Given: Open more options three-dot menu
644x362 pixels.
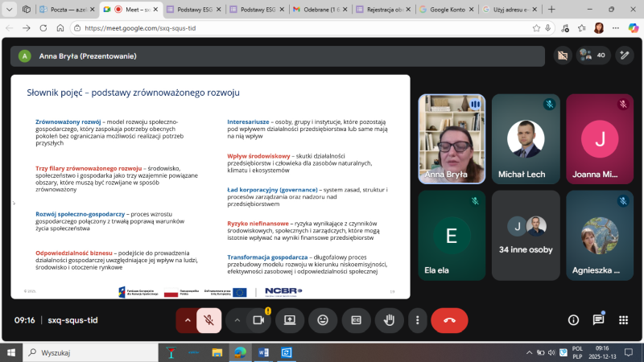Looking at the screenshot, I should [416, 320].
